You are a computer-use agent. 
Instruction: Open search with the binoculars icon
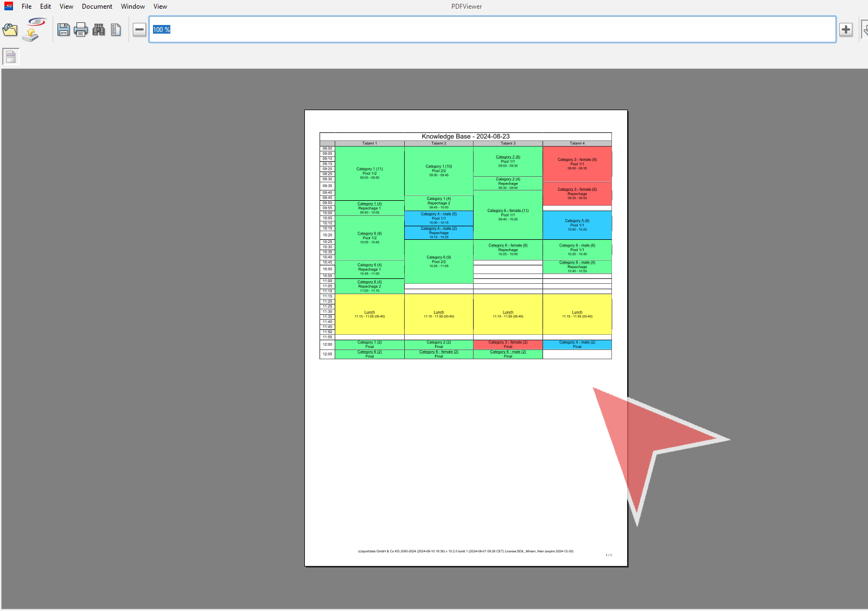tap(99, 30)
